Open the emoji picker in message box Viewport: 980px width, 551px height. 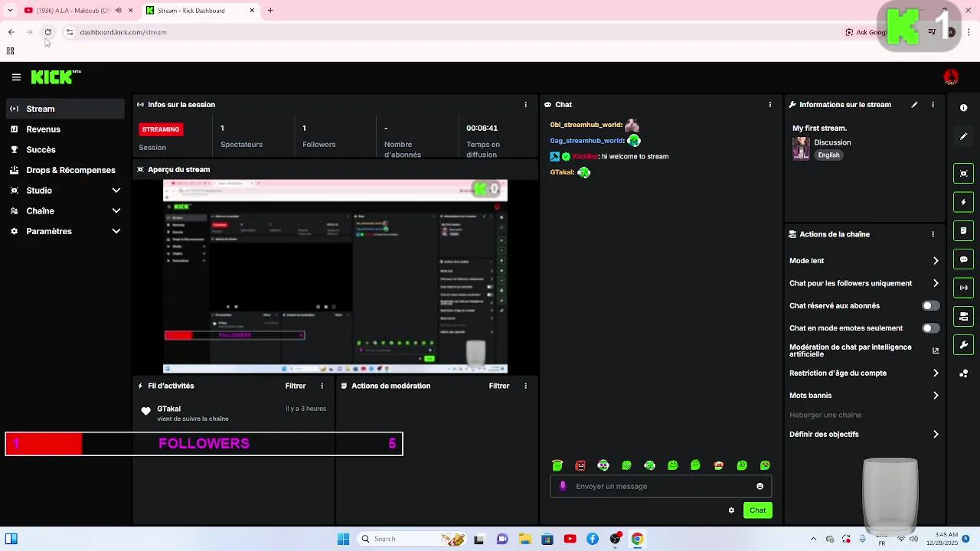759,486
